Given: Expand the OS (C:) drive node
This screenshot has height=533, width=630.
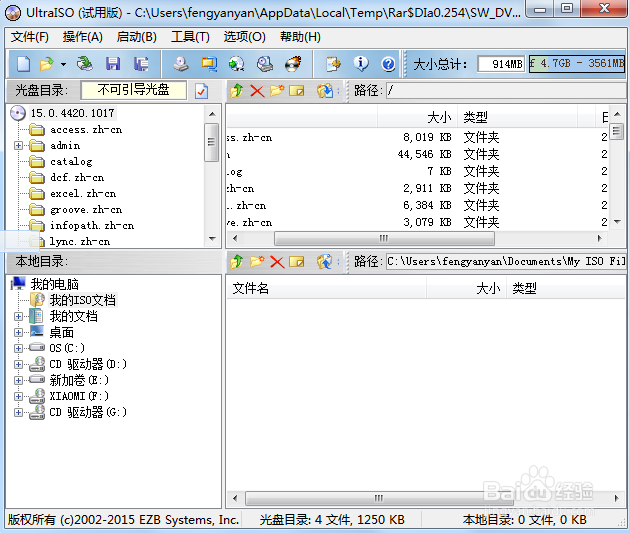Looking at the screenshot, I should pyautogui.click(x=18, y=348).
